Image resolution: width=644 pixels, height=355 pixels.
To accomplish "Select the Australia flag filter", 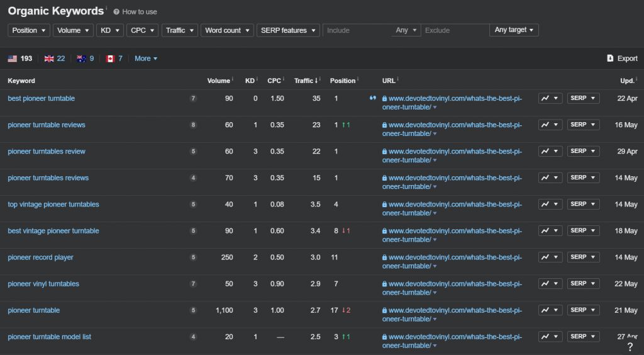I will point(80,59).
